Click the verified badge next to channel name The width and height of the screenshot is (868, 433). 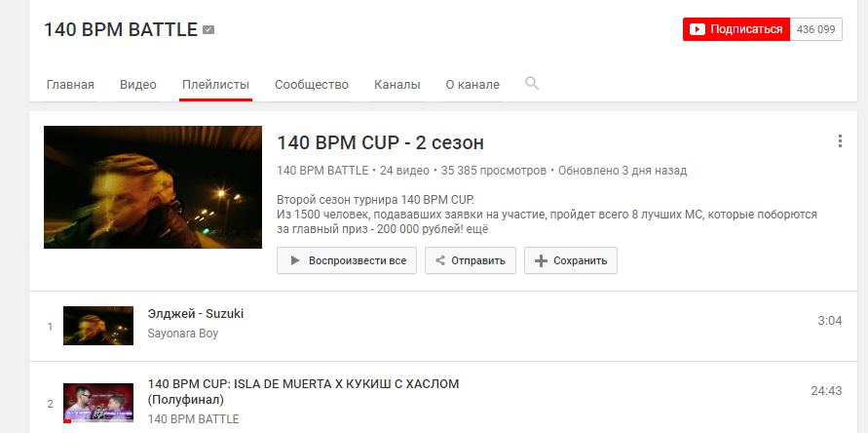pyautogui.click(x=208, y=30)
